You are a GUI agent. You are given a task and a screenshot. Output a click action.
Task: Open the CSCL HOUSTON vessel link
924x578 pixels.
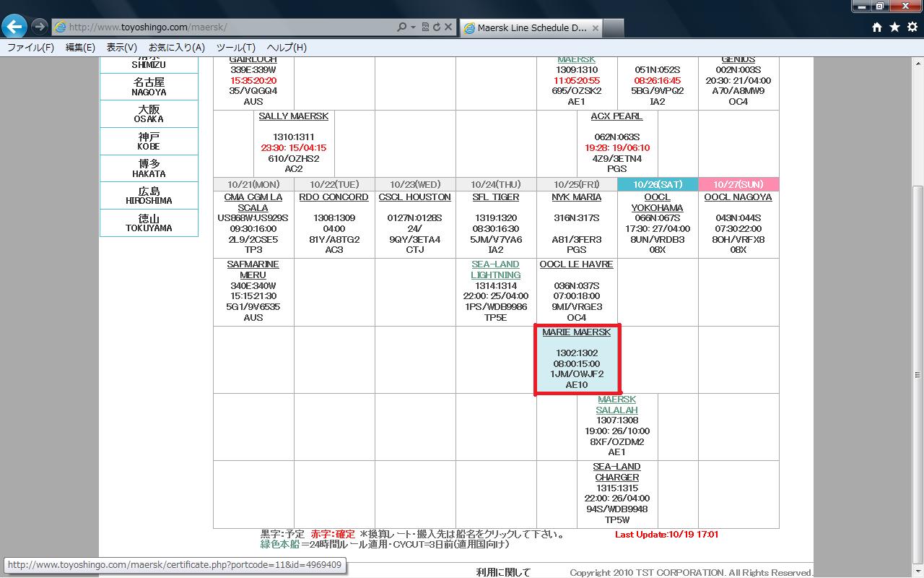point(415,197)
